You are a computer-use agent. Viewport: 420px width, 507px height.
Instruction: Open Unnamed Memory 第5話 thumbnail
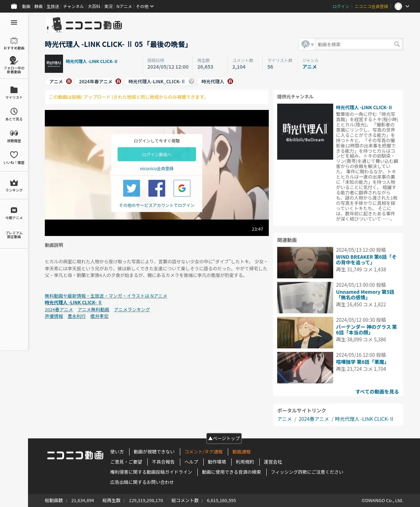coord(305,298)
